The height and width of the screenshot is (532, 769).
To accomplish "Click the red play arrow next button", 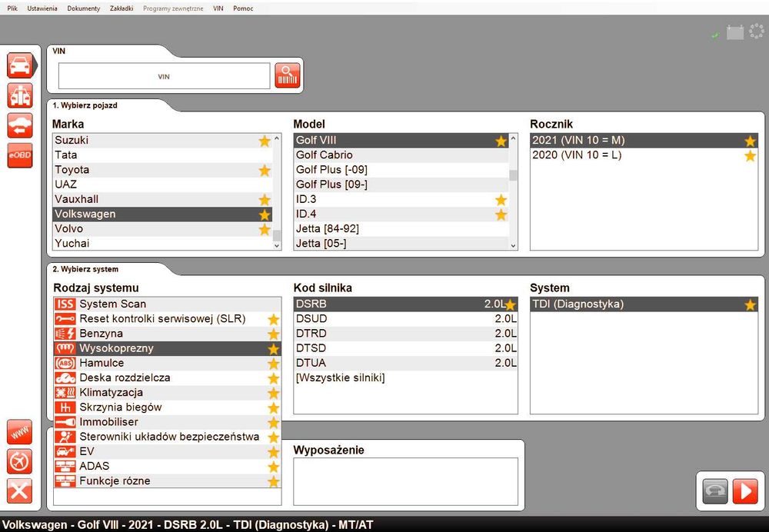I will [745, 491].
